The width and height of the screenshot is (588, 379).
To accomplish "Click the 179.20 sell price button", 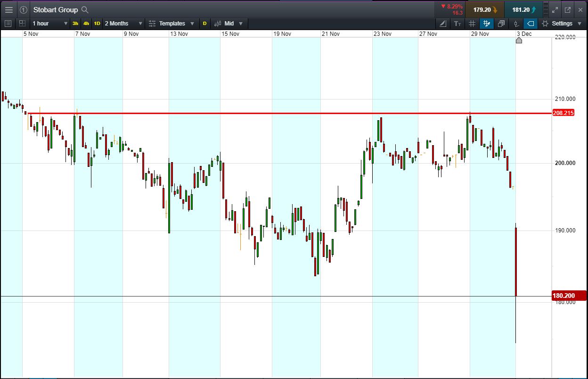I will point(485,9).
